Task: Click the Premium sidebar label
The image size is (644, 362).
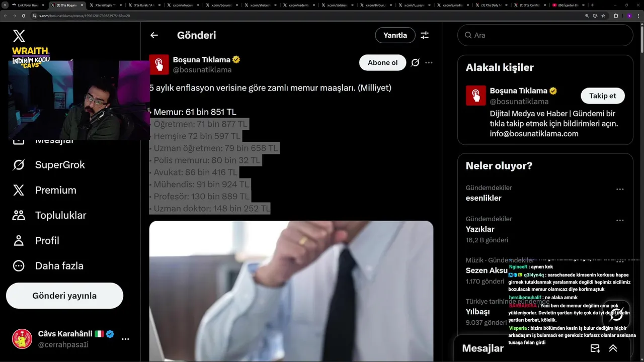Action: (x=56, y=190)
